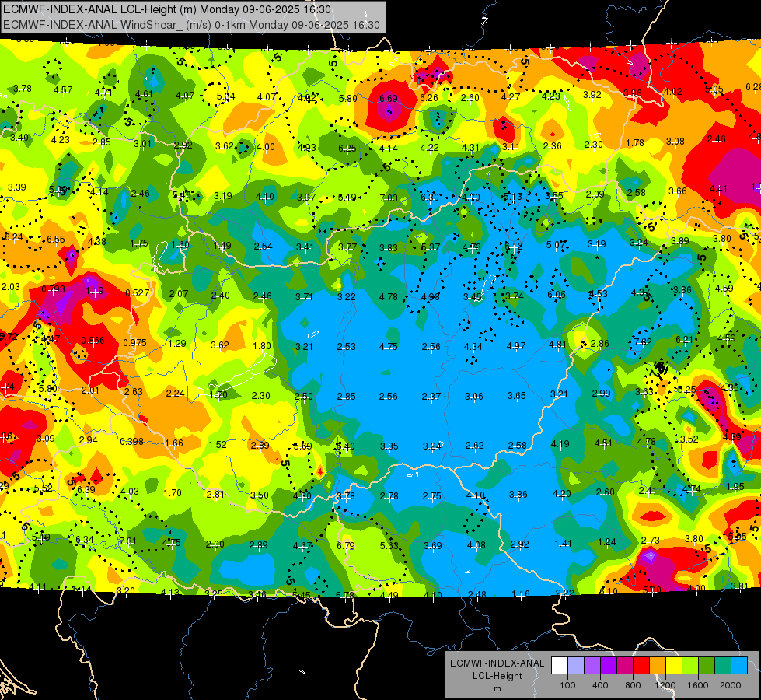Click the wind shear value 7.31
The image size is (761, 700).
[x=127, y=541]
